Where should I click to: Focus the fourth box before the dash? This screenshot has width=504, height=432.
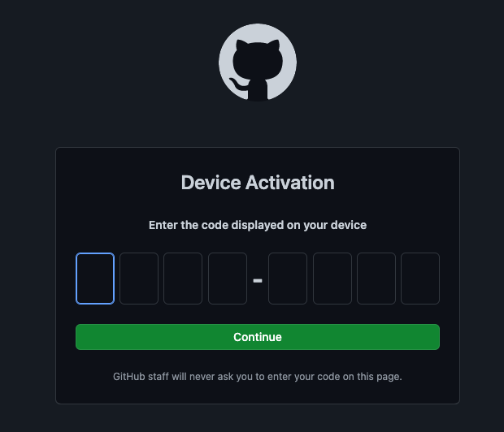(228, 279)
